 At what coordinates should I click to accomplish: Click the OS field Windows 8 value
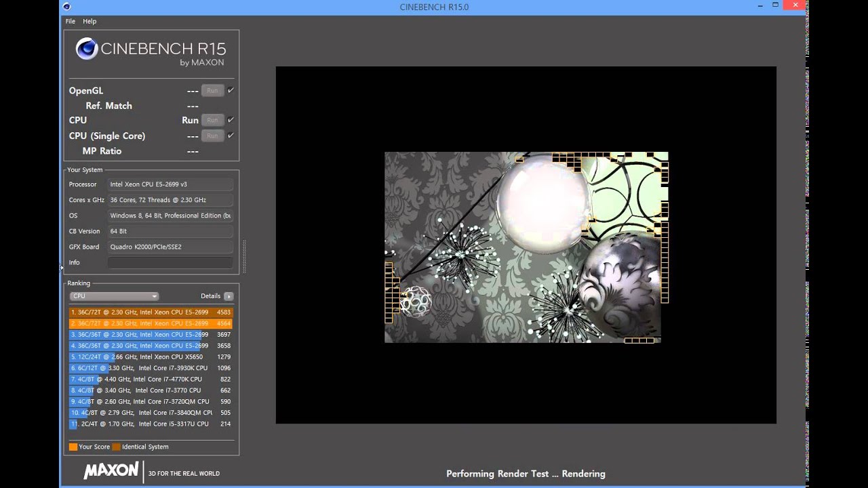pos(170,216)
